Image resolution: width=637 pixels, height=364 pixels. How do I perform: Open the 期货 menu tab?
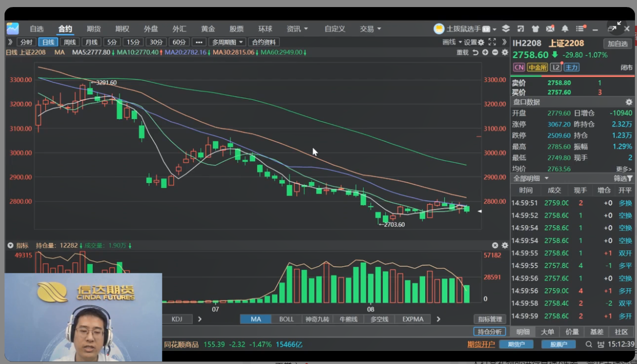click(x=94, y=29)
